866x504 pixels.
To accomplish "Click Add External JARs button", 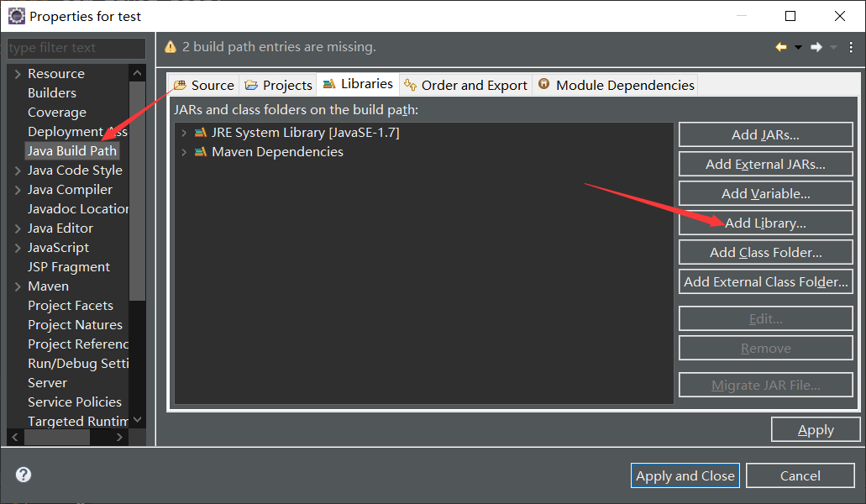I will 765,164.
